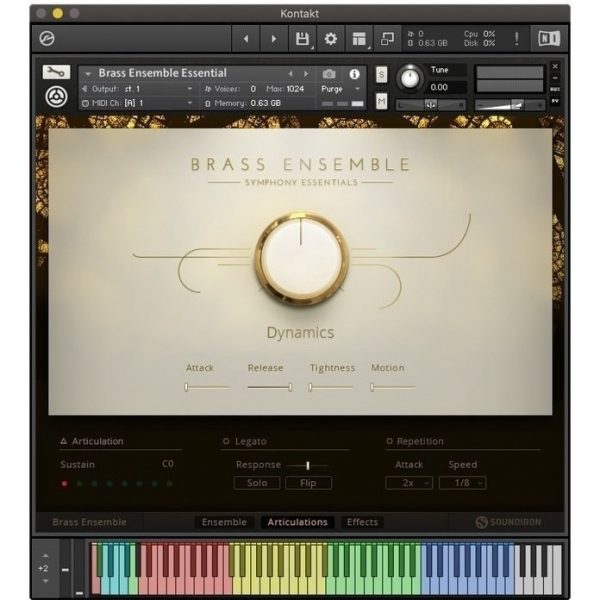Click the NI logo icon

[x=549, y=38]
